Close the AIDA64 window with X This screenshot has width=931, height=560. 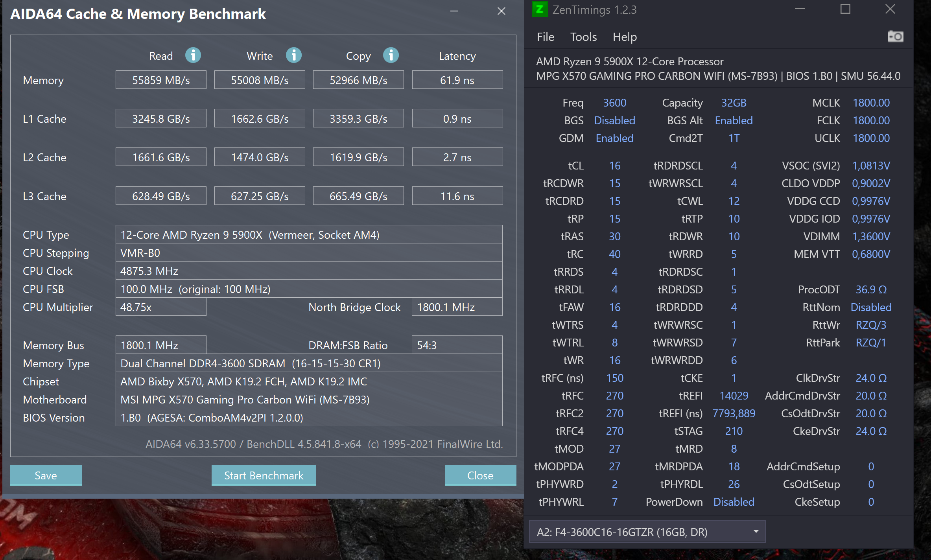click(501, 11)
